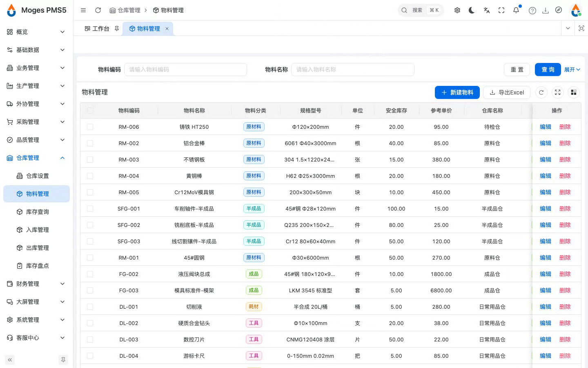
Task: Refresh the 物料管理 table
Action: (541, 92)
